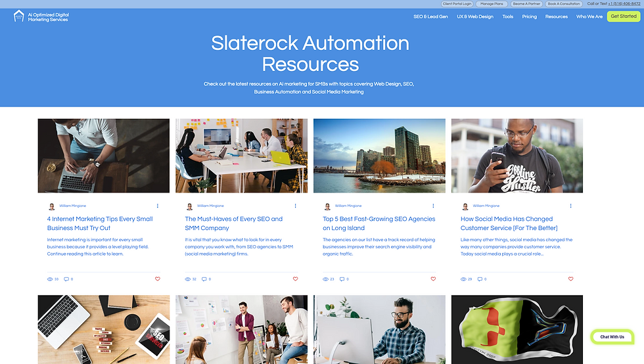
Task: Click author avatar on Top 5 Best Fast-Growing post
Action: coord(327,207)
